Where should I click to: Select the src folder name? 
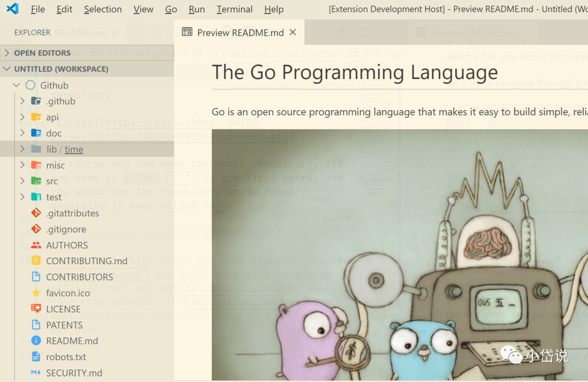click(52, 181)
